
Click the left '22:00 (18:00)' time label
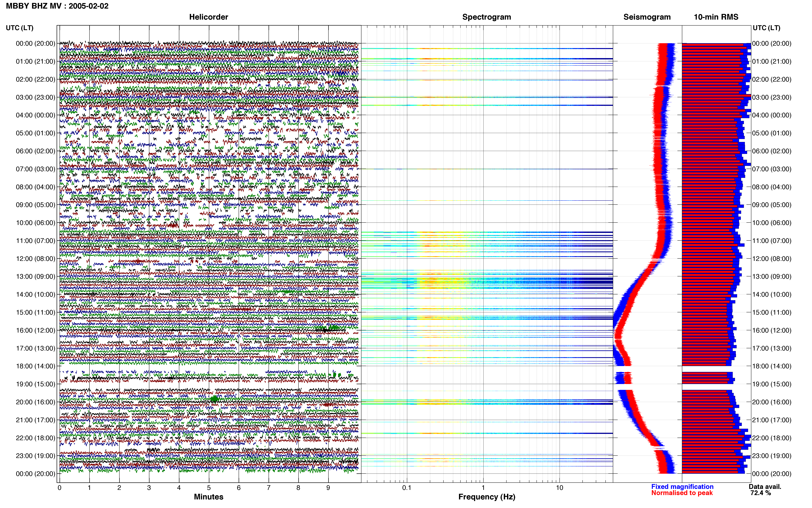[36, 438]
